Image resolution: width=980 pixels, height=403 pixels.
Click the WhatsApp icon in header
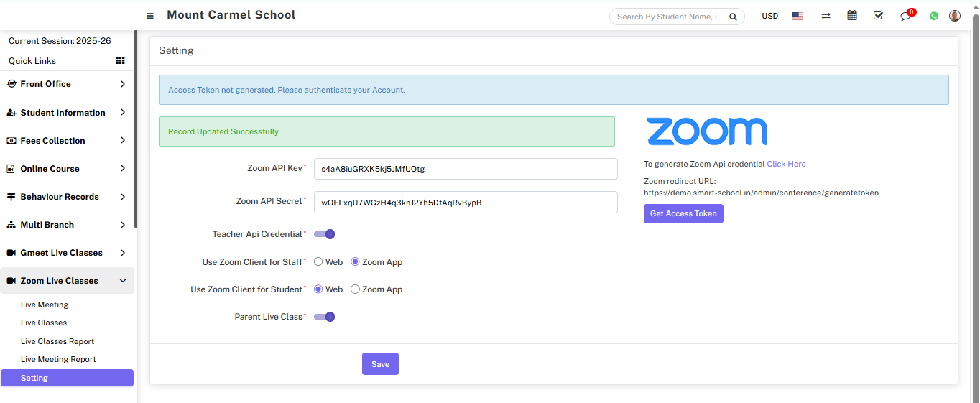tap(934, 16)
